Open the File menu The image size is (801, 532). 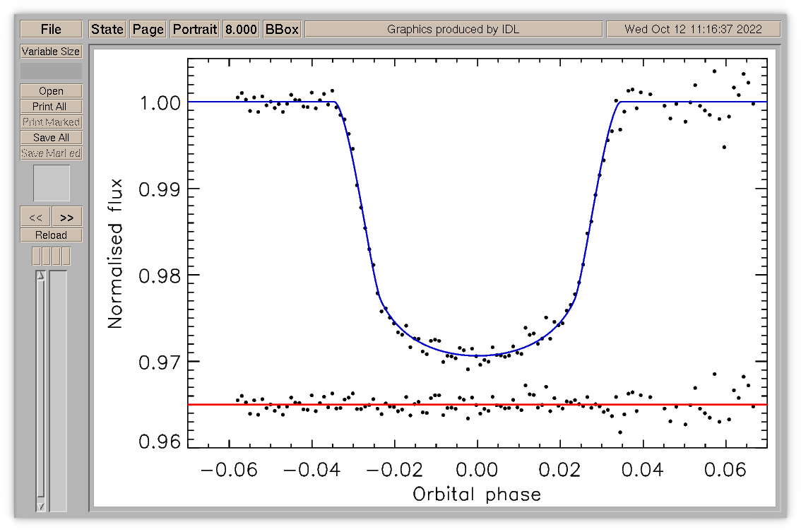tap(51, 29)
